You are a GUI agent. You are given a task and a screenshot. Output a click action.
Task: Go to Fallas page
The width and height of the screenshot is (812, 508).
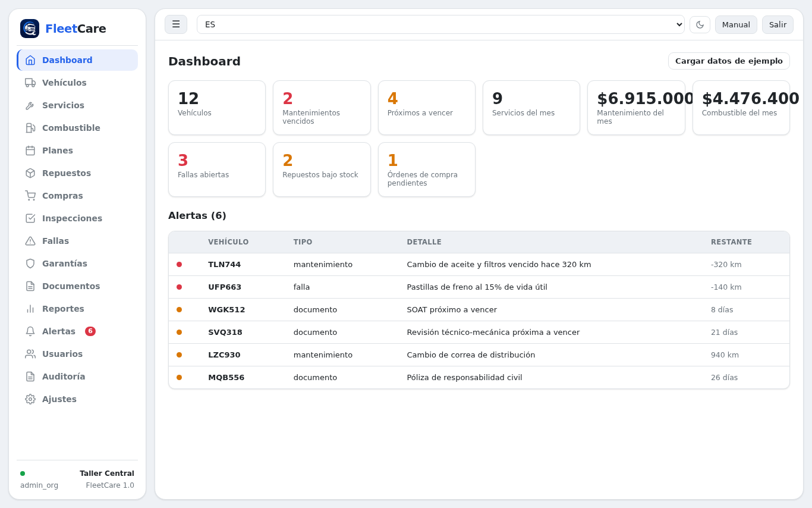click(x=77, y=241)
